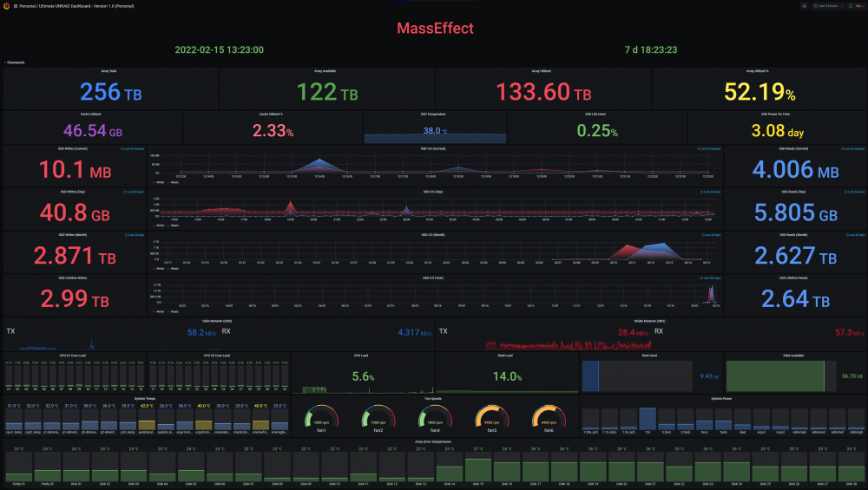Click the fan2 speed gauge
Image resolution: width=868 pixels, height=490 pixels.
pyautogui.click(x=378, y=417)
